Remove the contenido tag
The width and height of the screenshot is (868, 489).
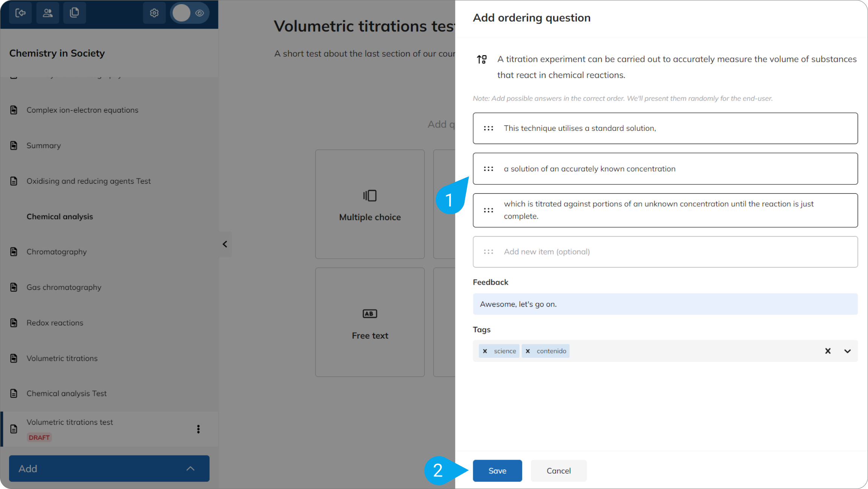528,351
